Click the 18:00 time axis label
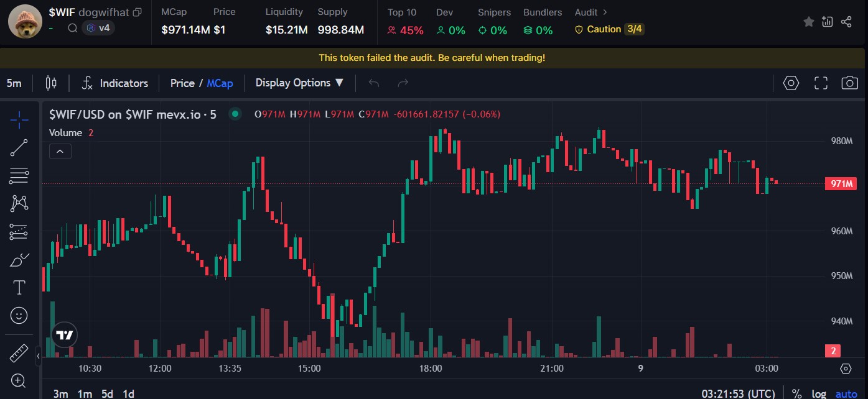Screen dimensions: 868x399 coord(431,369)
